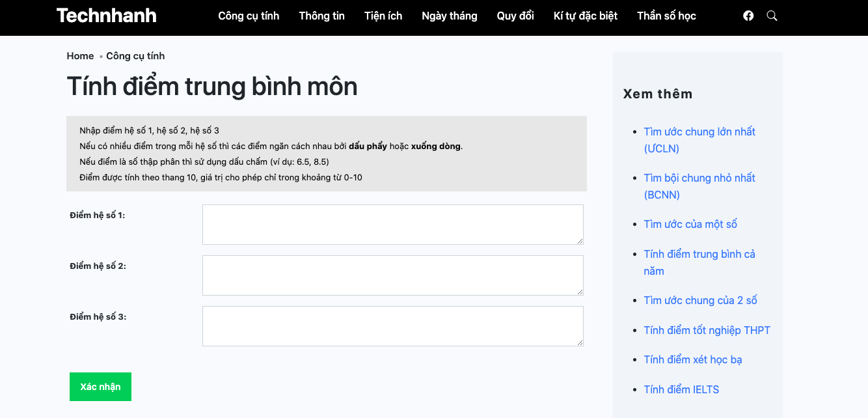868x418 pixels.
Task: Click the bold text dấu phẩy
Action: click(368, 146)
